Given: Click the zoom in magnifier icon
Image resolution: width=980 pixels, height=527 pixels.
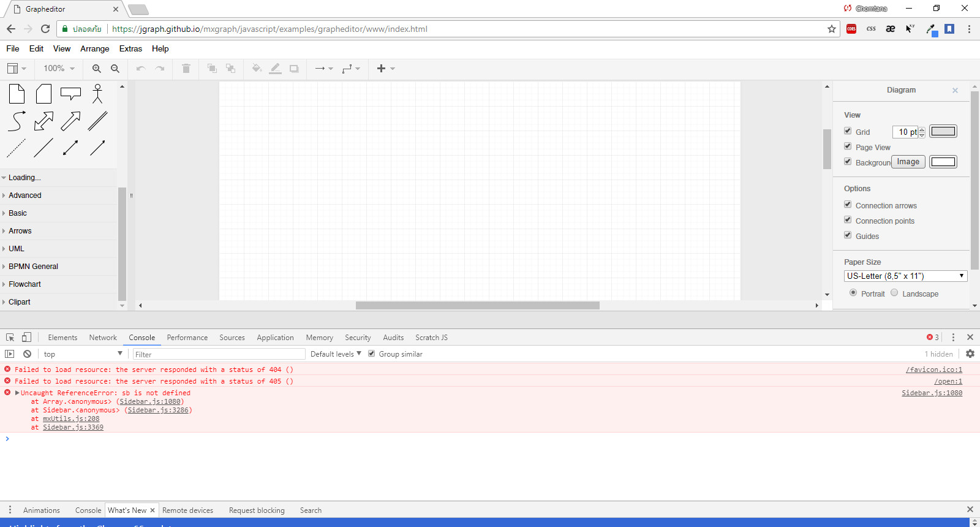Looking at the screenshot, I should click(97, 69).
